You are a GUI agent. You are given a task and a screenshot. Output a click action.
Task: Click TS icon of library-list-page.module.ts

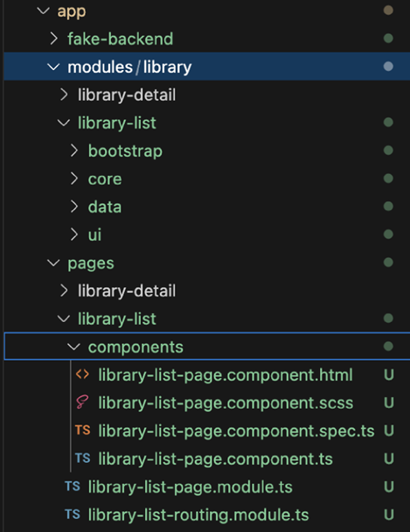click(x=73, y=486)
